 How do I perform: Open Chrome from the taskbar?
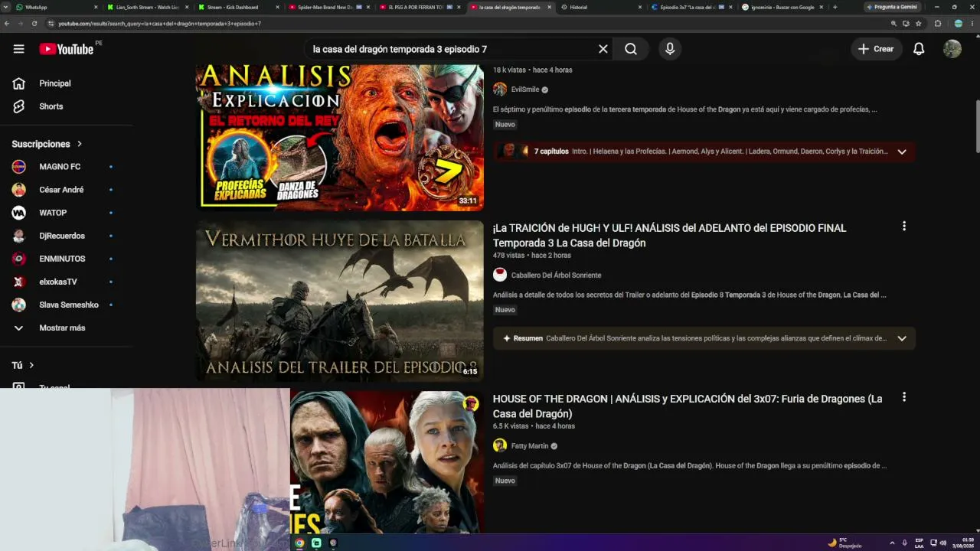coord(299,543)
